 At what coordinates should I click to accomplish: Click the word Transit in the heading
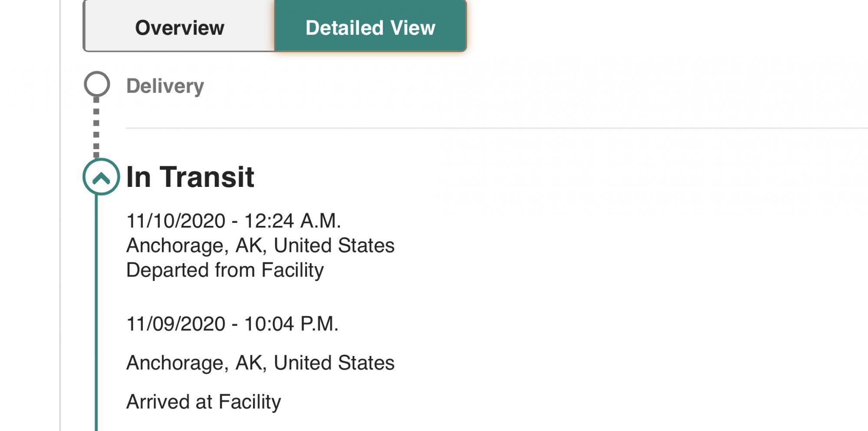(207, 177)
